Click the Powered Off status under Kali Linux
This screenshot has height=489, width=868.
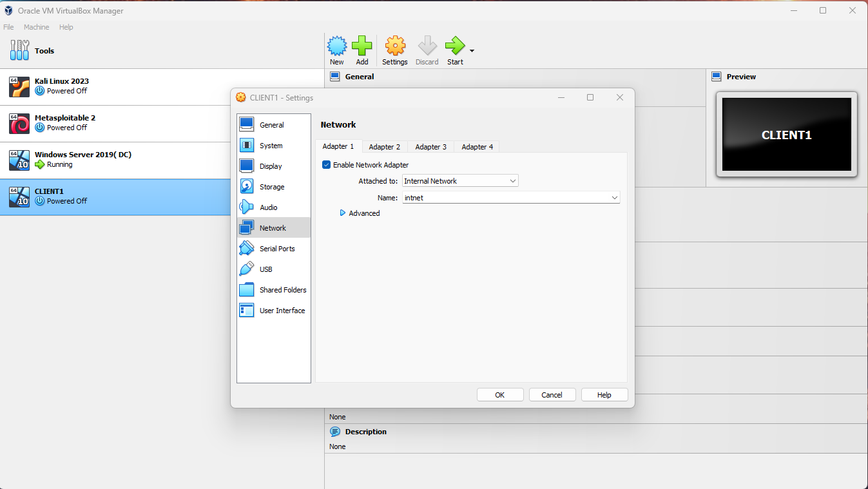(67, 91)
